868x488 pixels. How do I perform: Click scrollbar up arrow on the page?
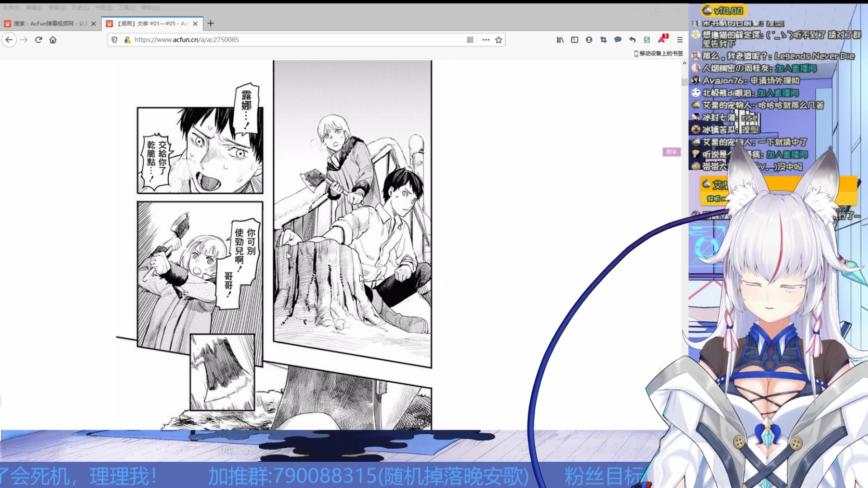point(684,63)
